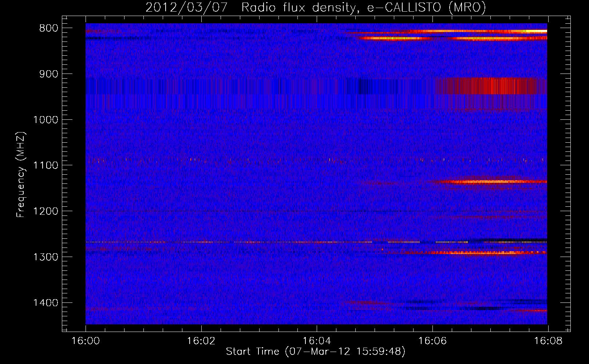This screenshot has width=589, height=364.
Task: Click the 1000 frequency tick label
Action: pyautogui.click(x=46, y=120)
